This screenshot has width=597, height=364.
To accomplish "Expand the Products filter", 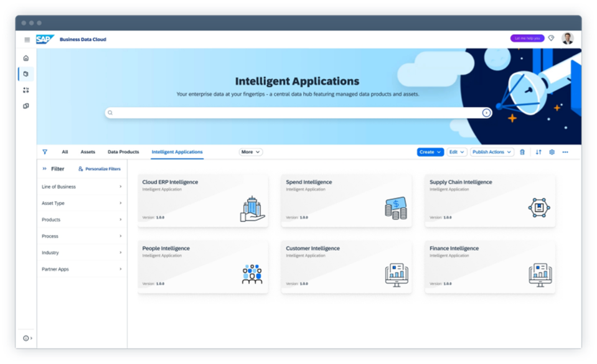I will 82,220.
